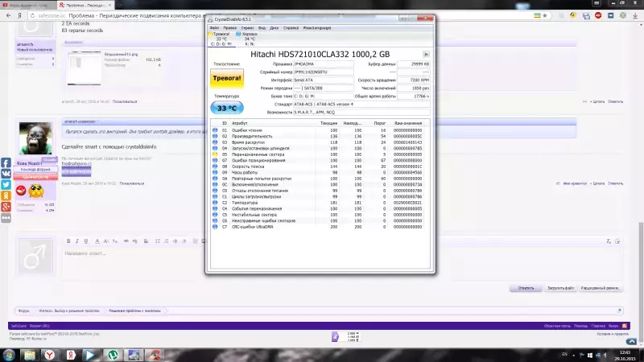Share via VK sidebar icon

[x=6, y=174]
